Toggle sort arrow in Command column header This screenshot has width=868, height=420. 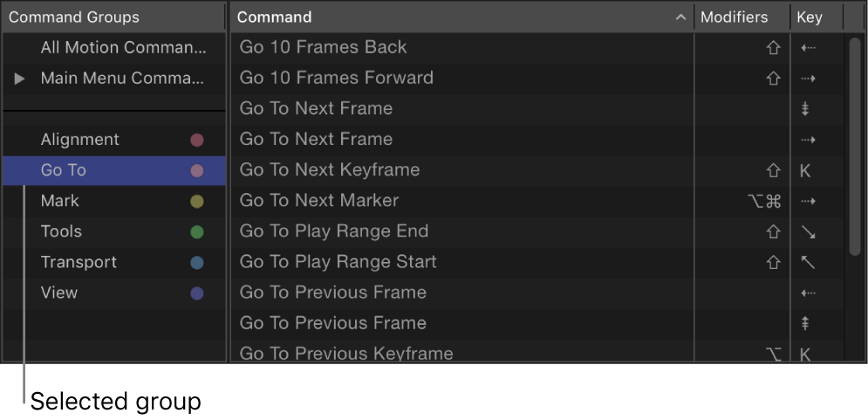click(x=680, y=17)
